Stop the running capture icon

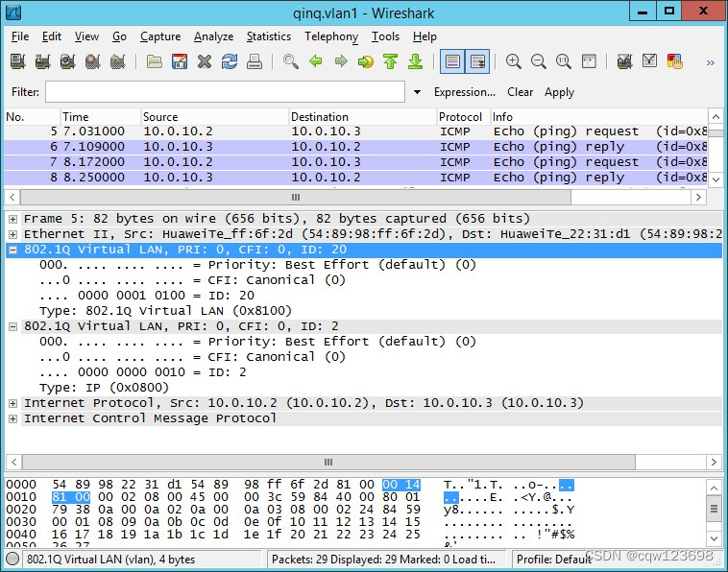click(93, 61)
